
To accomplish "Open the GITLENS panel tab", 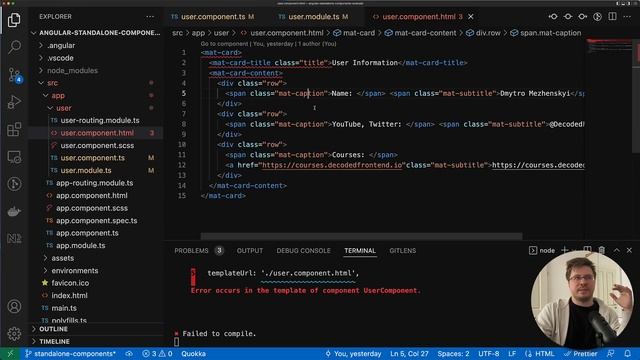I will (x=402, y=251).
